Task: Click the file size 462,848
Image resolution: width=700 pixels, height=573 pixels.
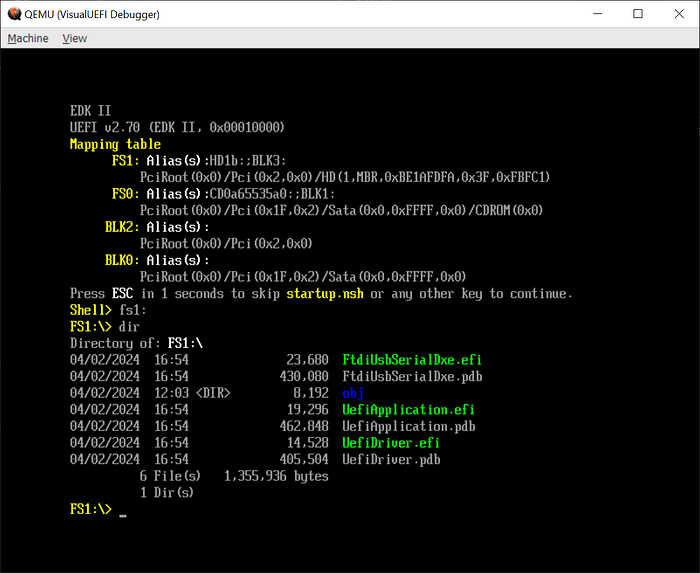Action: [x=304, y=426]
